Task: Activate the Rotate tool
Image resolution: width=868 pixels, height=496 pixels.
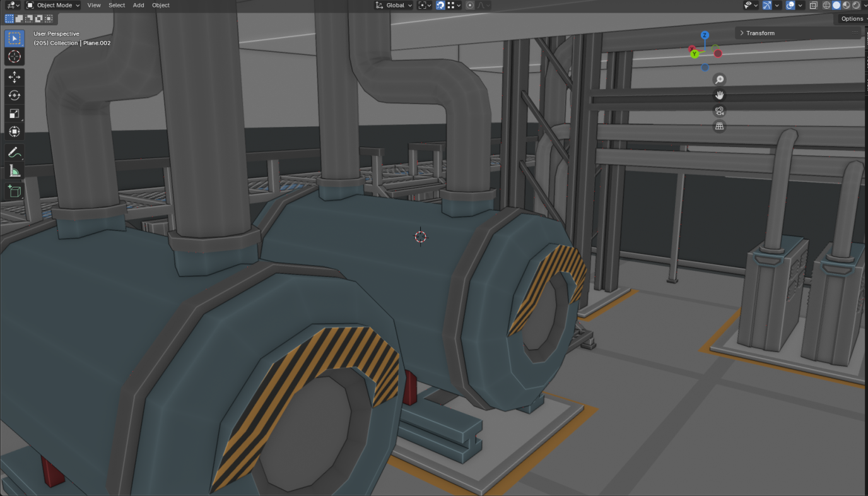Action: pos(14,95)
